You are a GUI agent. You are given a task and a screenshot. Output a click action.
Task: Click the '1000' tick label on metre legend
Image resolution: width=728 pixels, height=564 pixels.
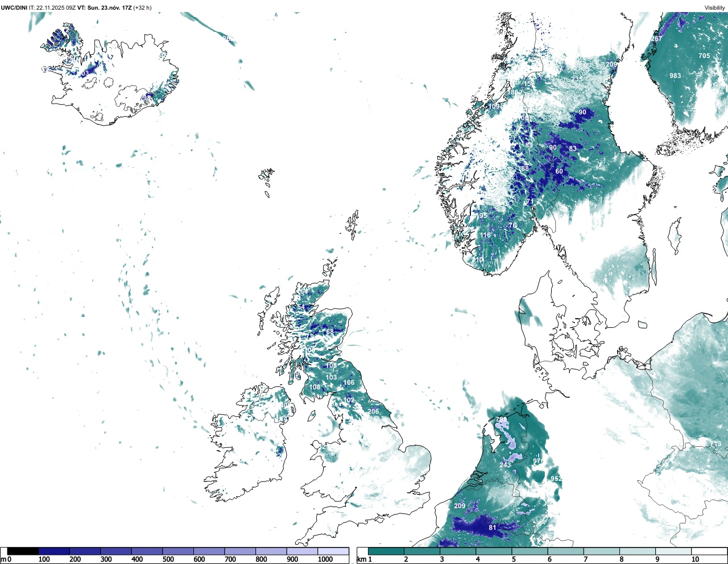click(x=325, y=559)
